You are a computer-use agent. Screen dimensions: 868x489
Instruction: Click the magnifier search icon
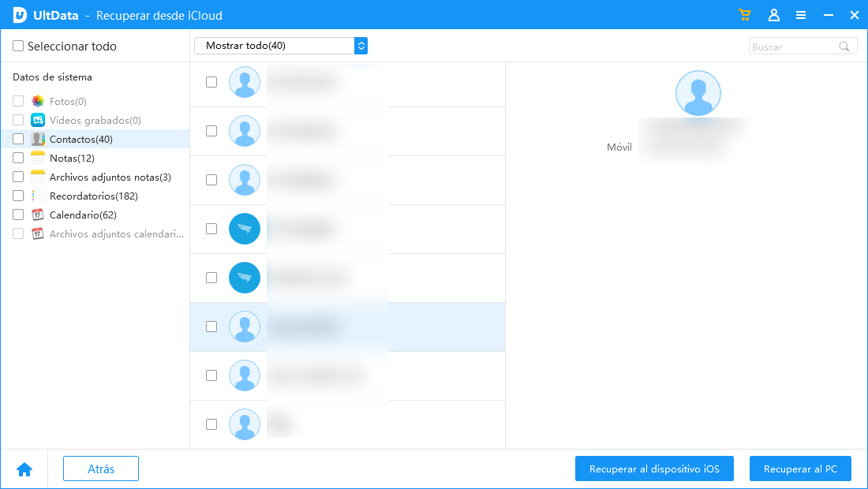coord(844,47)
